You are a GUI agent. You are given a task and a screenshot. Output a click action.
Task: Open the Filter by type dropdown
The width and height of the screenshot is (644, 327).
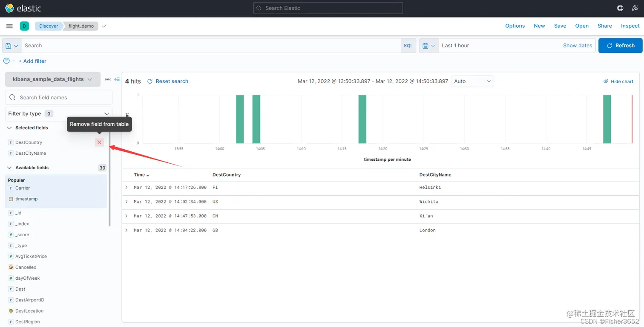(59, 114)
